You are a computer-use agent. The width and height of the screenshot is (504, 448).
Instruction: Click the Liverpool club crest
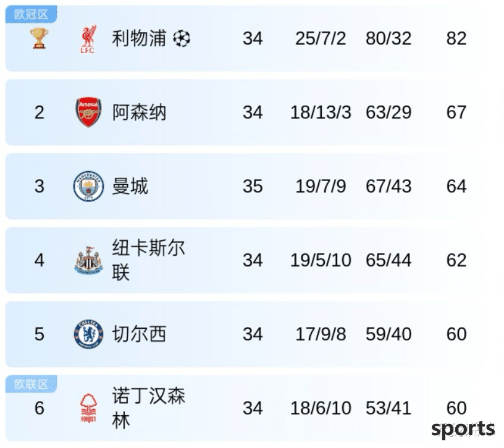tap(88, 38)
